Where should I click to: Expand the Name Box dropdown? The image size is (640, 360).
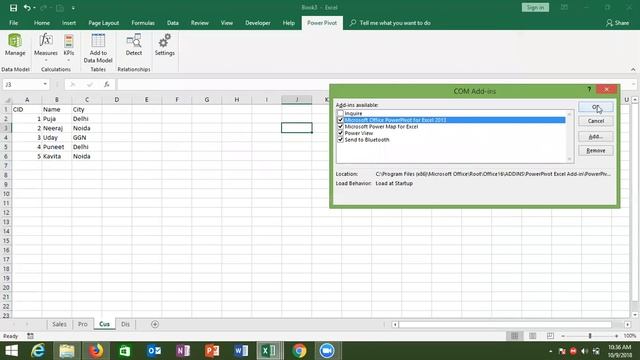tap(45, 84)
